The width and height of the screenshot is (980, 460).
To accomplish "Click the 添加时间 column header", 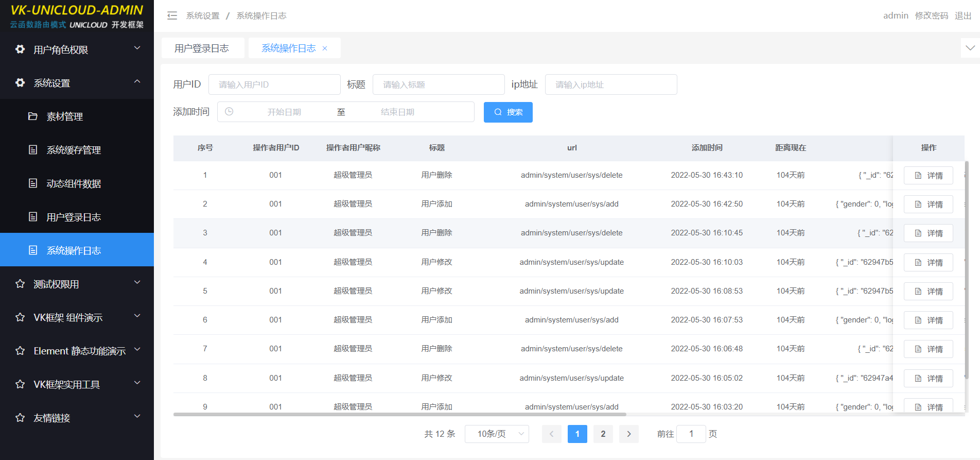I will pos(707,148).
